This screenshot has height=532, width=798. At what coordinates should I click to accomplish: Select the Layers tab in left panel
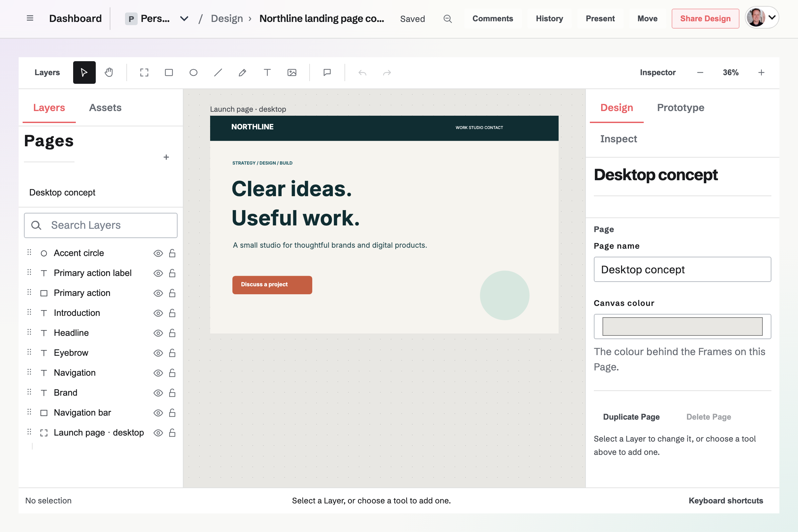point(49,107)
